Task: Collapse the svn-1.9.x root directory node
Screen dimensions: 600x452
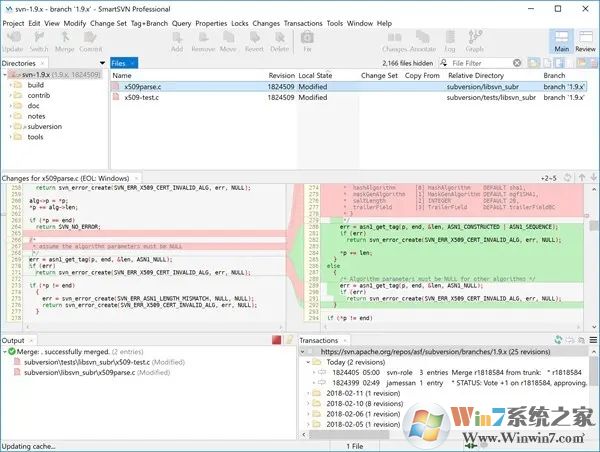Action: click(x=5, y=75)
